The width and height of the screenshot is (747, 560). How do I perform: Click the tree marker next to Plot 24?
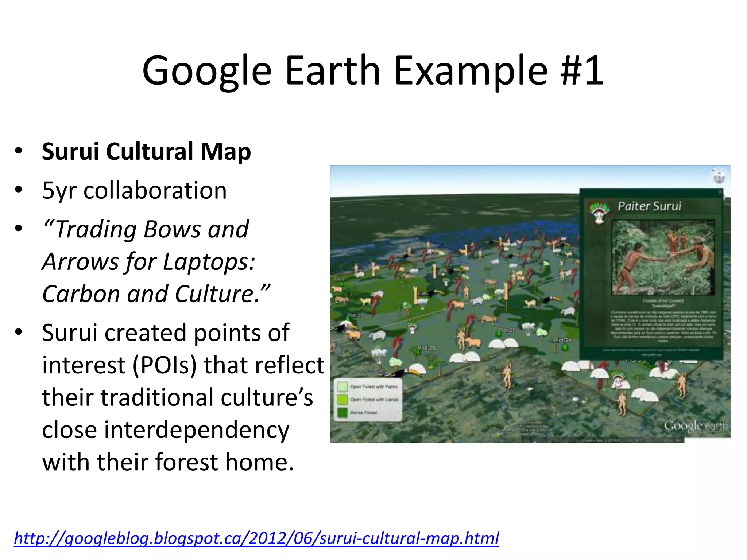pyautogui.click(x=565, y=347)
